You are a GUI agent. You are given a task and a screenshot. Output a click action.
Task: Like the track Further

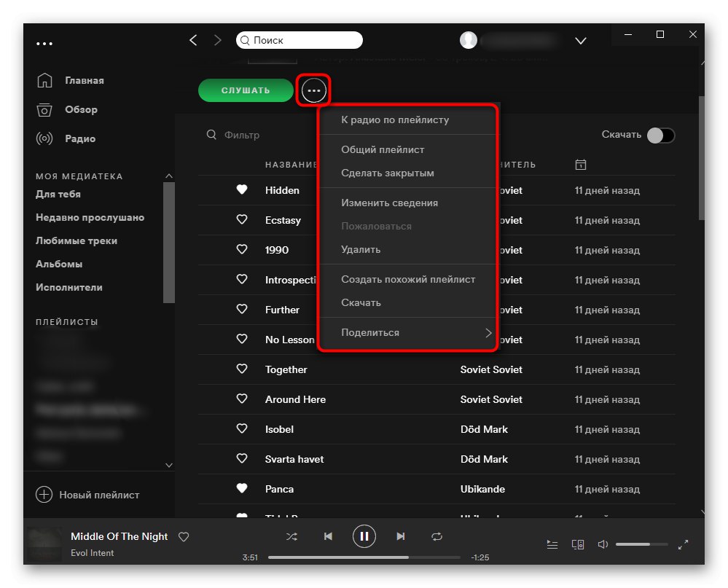(242, 309)
